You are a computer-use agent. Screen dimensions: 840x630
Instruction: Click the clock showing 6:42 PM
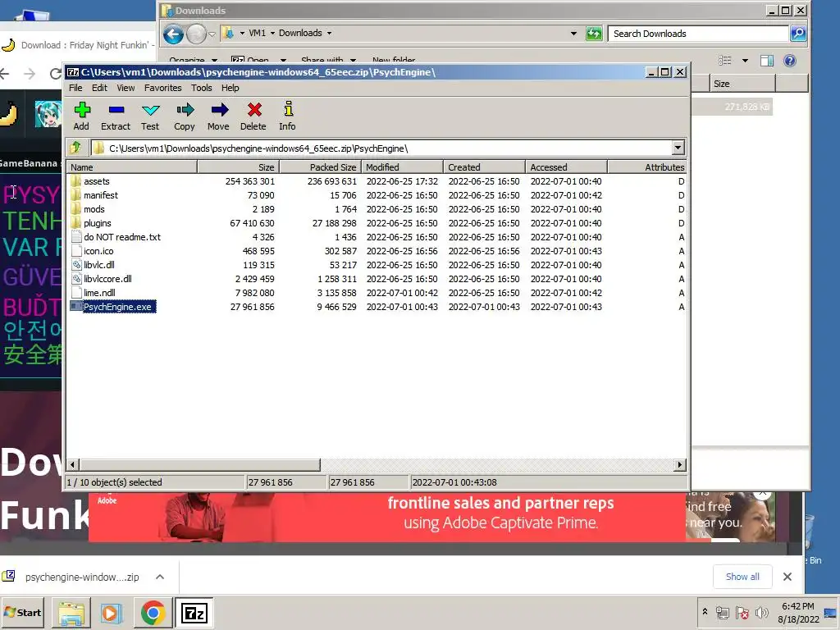(797, 606)
